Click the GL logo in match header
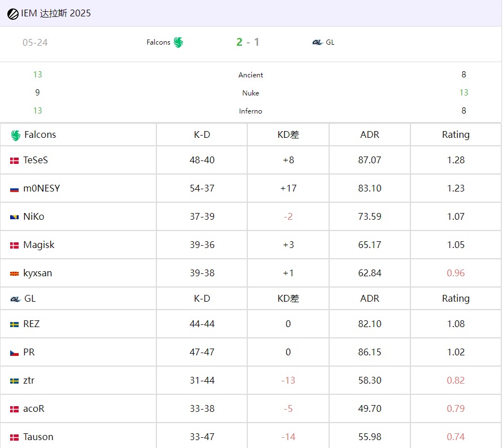This screenshot has width=503, height=448. click(x=317, y=42)
